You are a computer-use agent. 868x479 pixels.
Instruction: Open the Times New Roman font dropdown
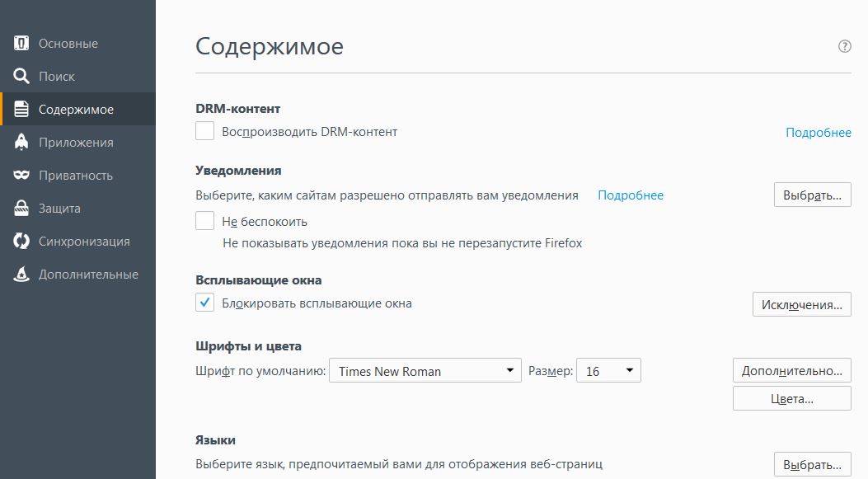coord(425,371)
